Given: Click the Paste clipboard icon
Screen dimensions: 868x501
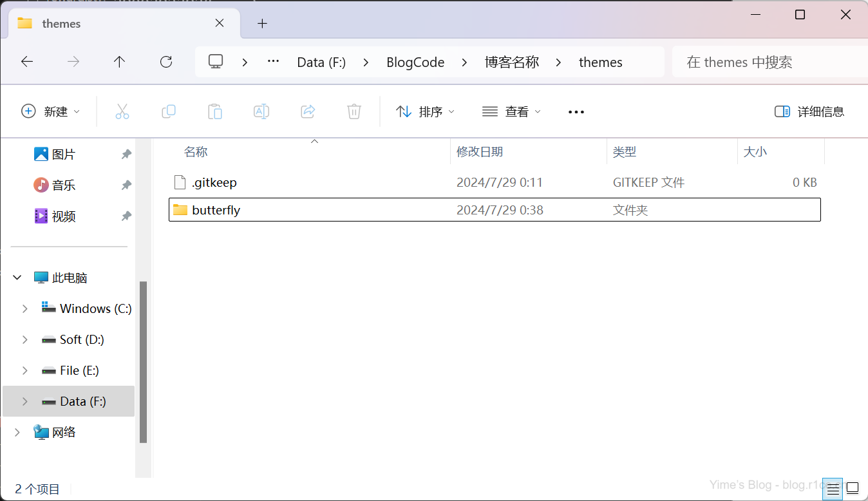Looking at the screenshot, I should tap(215, 111).
